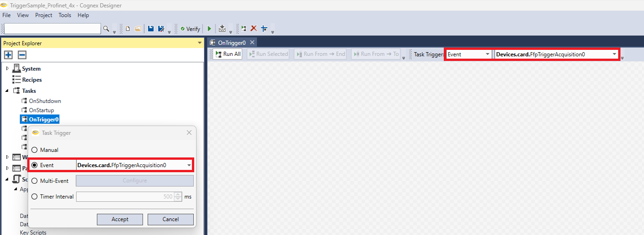
Task: Select the Multi-Event radio button
Action: click(35, 181)
